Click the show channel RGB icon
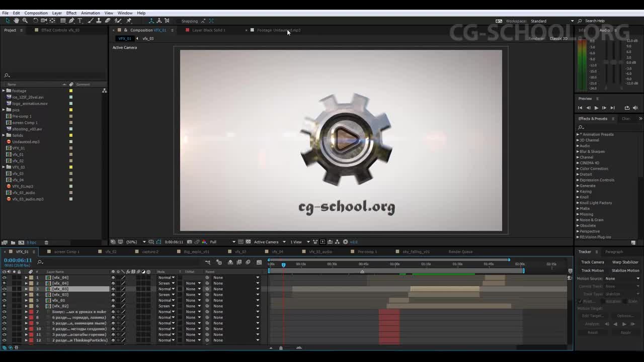The width and height of the screenshot is (644, 362). [204, 242]
